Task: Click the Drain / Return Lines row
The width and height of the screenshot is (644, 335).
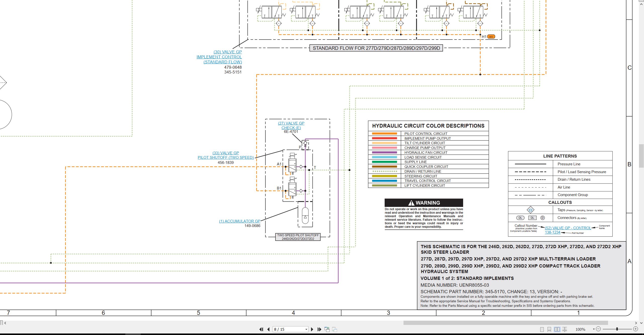Action: click(560, 179)
